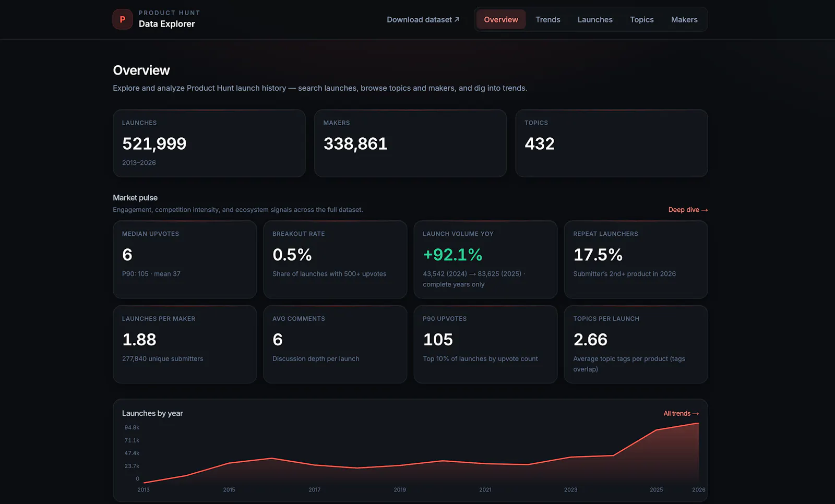Image resolution: width=835 pixels, height=504 pixels.
Task: Click the 23.7k y-axis label
Action: [132, 466]
